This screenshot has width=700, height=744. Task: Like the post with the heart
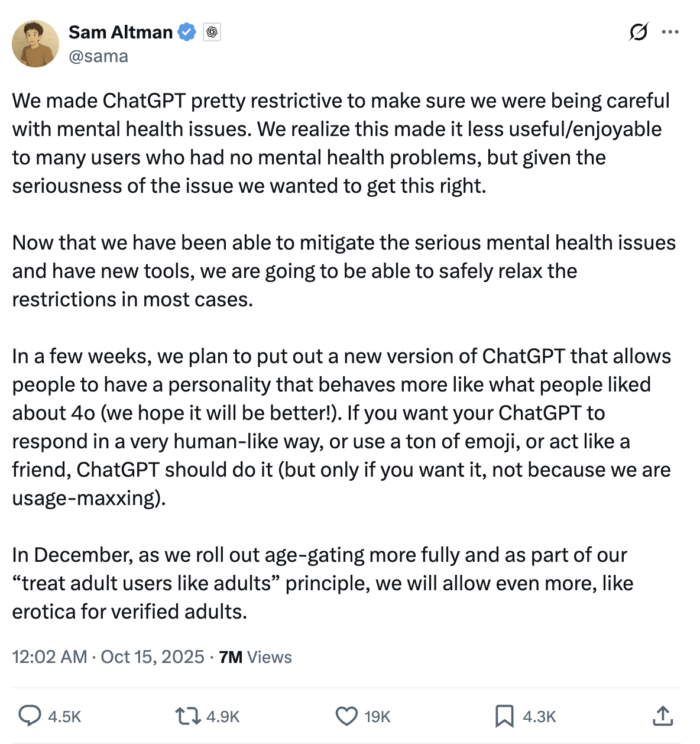pos(346,716)
